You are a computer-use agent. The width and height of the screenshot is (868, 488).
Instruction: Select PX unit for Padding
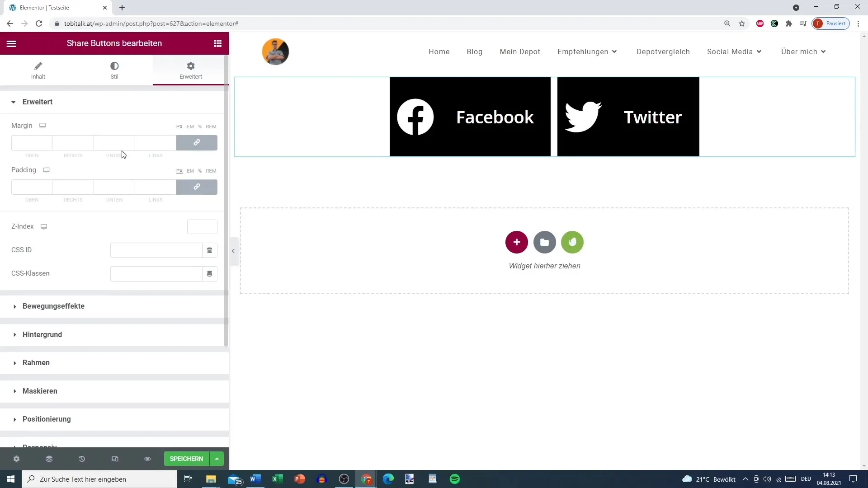[x=179, y=171]
